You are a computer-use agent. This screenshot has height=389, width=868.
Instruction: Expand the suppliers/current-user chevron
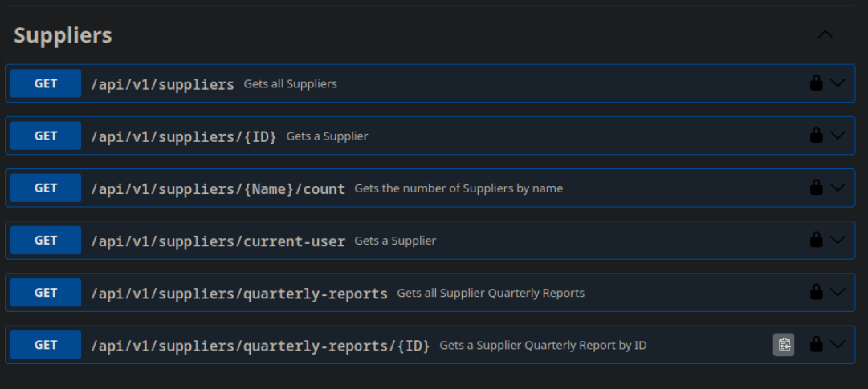(837, 240)
